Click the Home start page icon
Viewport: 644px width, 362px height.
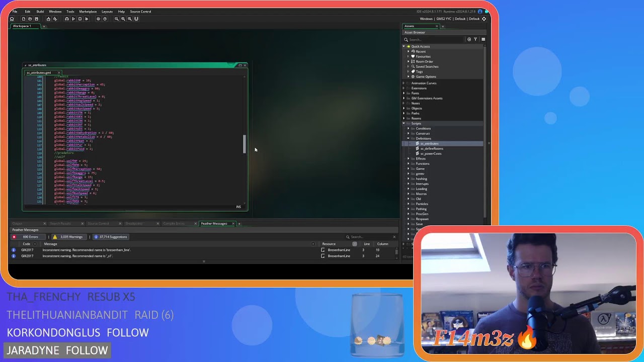(12, 19)
